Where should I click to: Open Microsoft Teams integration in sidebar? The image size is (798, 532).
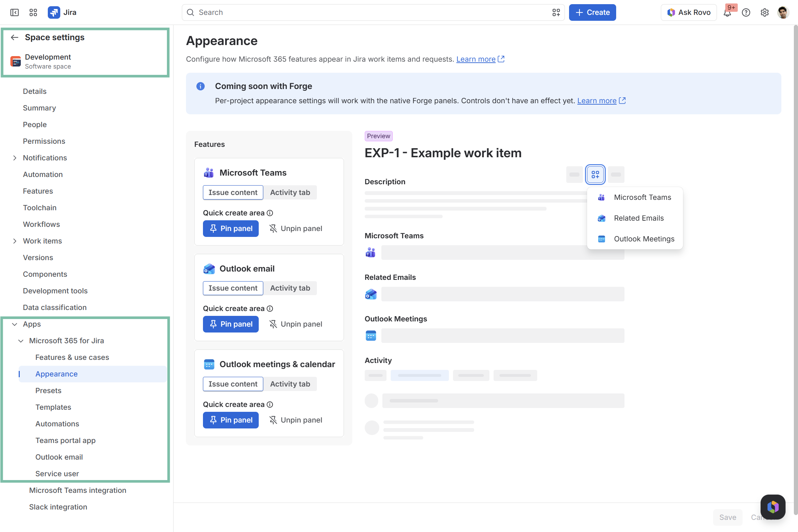pos(78,490)
